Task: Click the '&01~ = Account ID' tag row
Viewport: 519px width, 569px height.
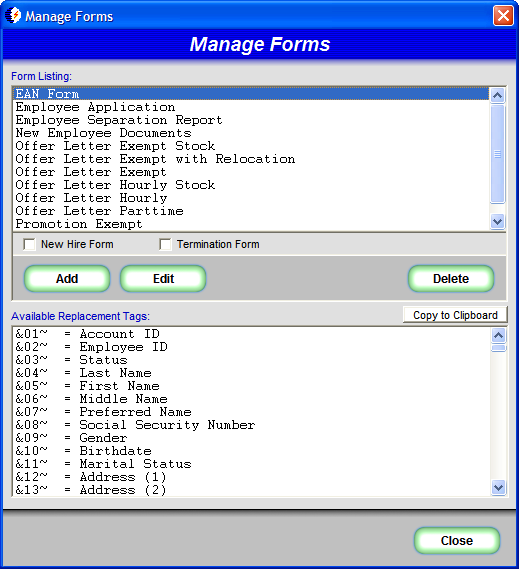Action: click(252, 334)
